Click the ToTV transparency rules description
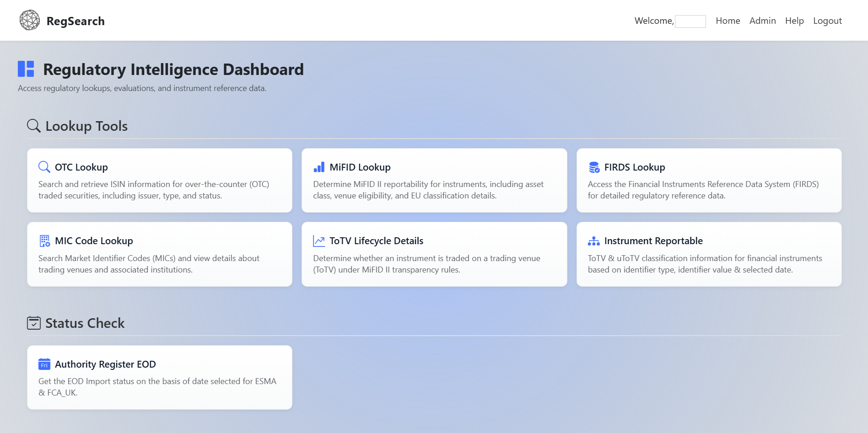 click(426, 264)
